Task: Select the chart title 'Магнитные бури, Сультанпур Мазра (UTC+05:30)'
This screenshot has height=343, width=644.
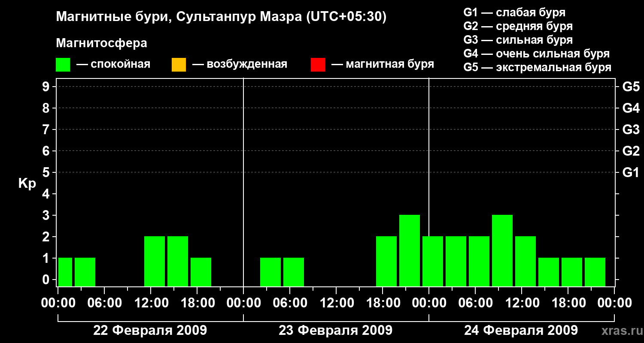Action: tap(222, 17)
